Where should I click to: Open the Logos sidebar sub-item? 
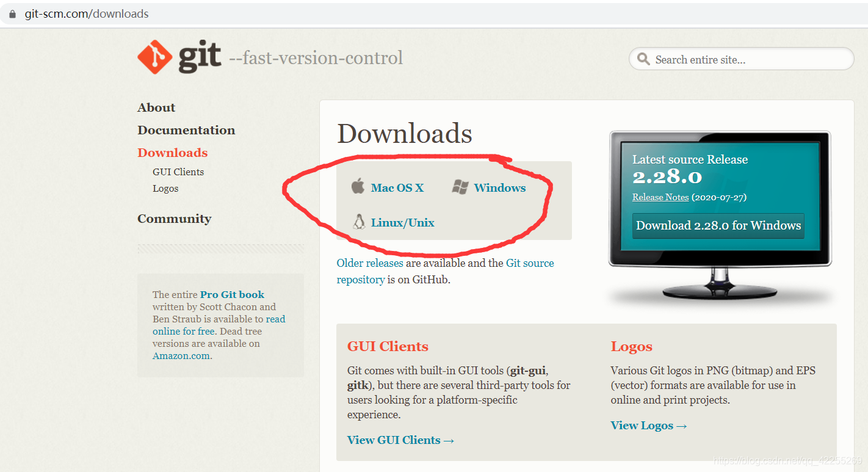pyautogui.click(x=165, y=189)
